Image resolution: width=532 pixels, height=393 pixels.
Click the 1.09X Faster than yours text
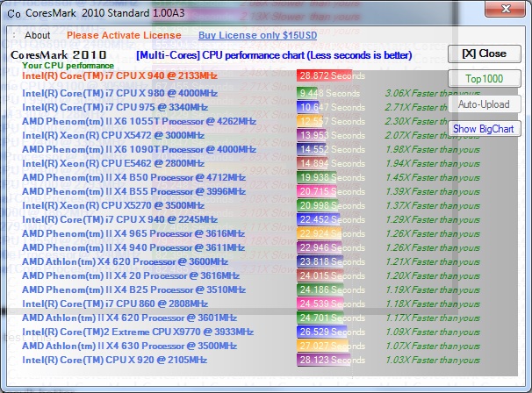click(433, 332)
